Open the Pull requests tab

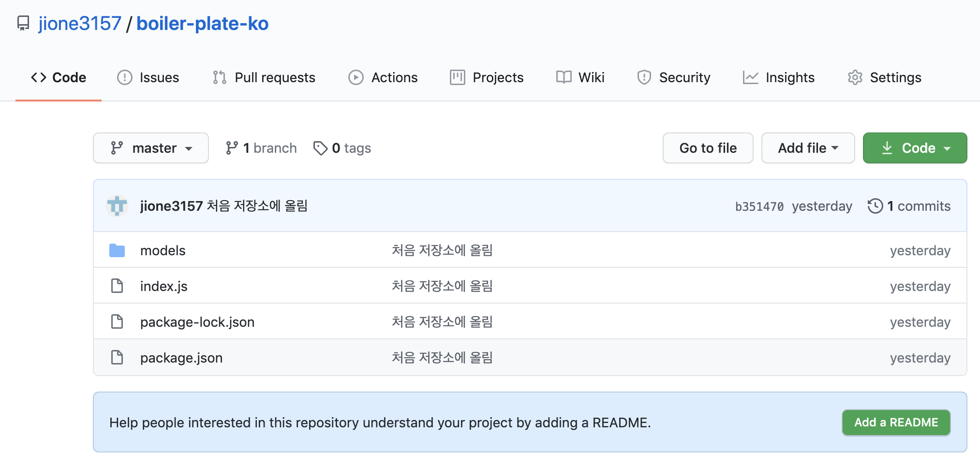(264, 77)
